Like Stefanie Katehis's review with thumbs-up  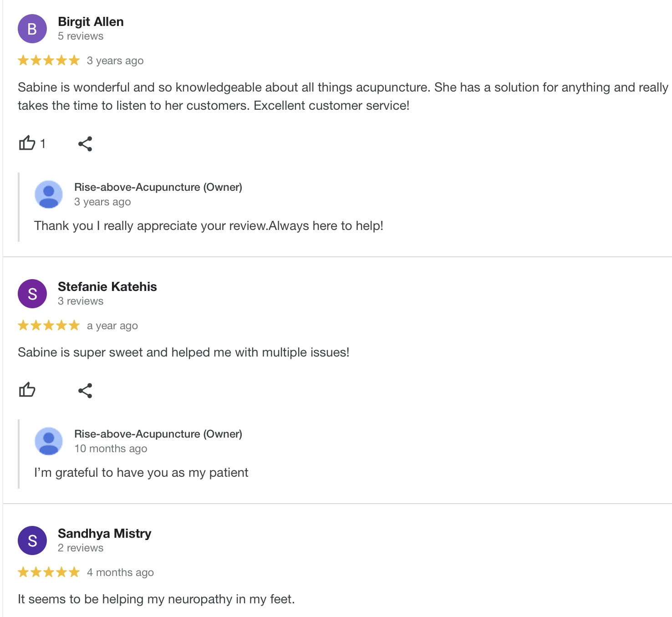click(27, 390)
